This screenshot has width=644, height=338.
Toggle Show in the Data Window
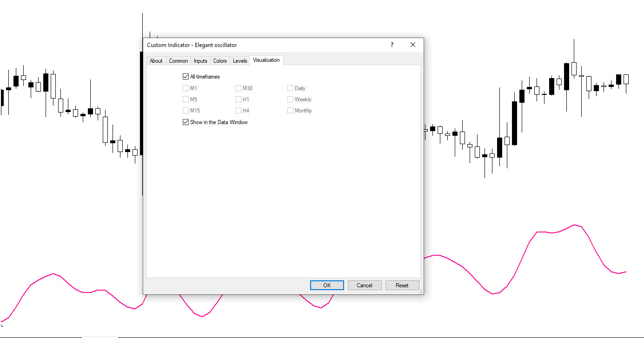pyautogui.click(x=186, y=122)
